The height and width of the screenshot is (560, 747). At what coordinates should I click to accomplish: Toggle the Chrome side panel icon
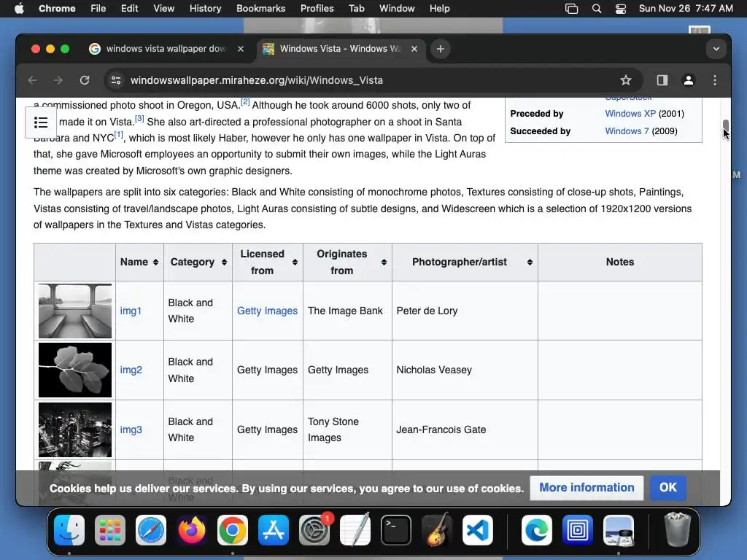pyautogui.click(x=662, y=80)
